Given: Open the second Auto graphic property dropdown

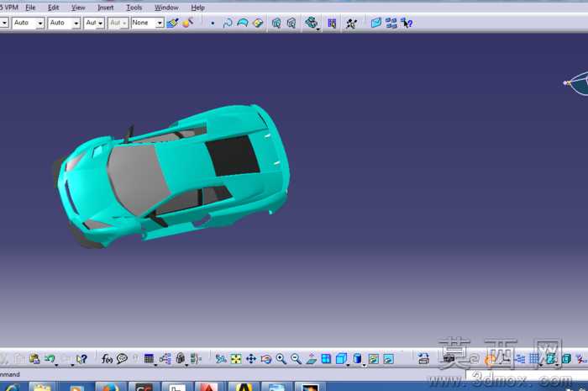Looking at the screenshot, I should 64,23.
